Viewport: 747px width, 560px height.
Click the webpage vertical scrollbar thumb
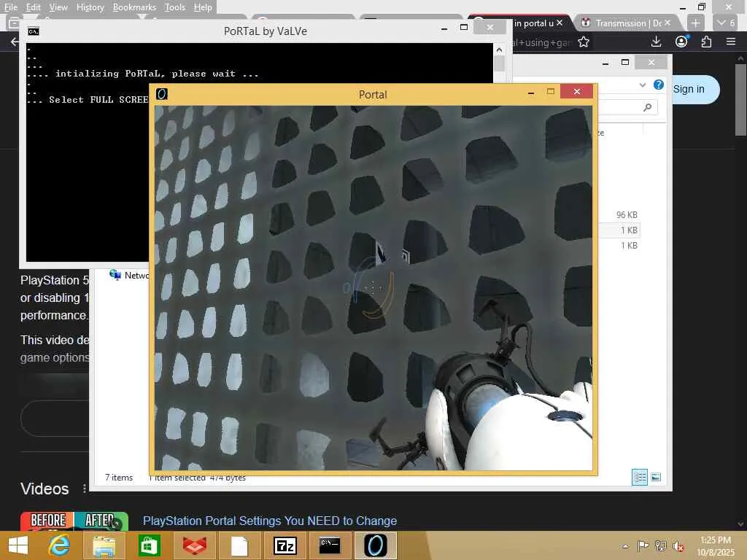pyautogui.click(x=740, y=100)
